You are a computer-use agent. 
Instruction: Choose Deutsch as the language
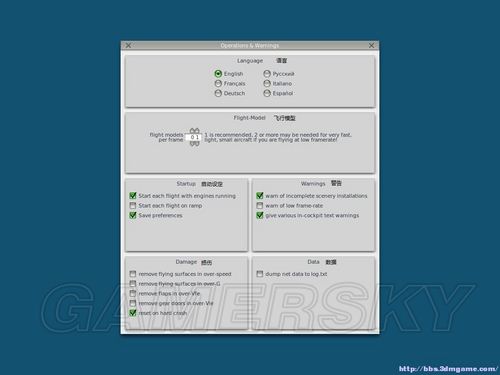click(x=218, y=93)
